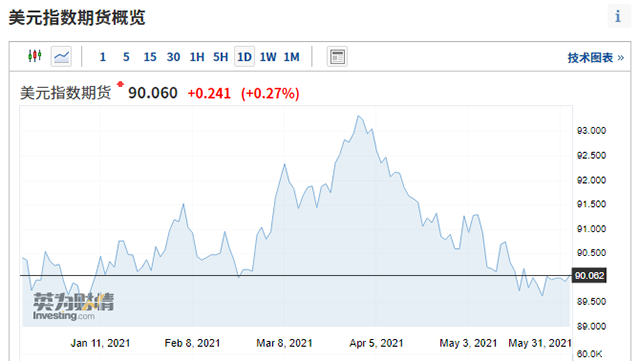Click the Mar 8, 2021 date label
640x361 pixels.
point(284,343)
